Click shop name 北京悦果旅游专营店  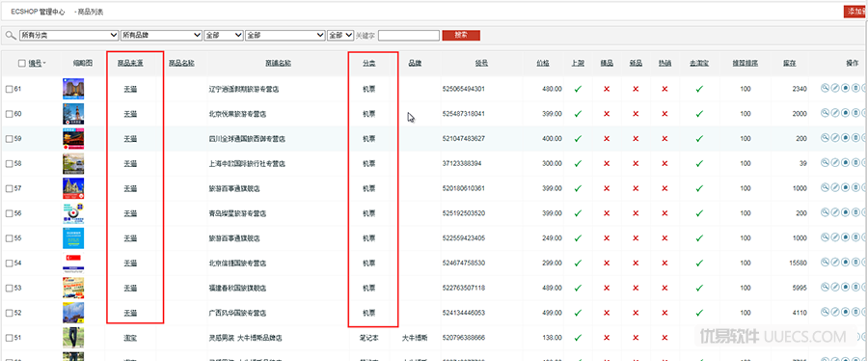coord(237,114)
